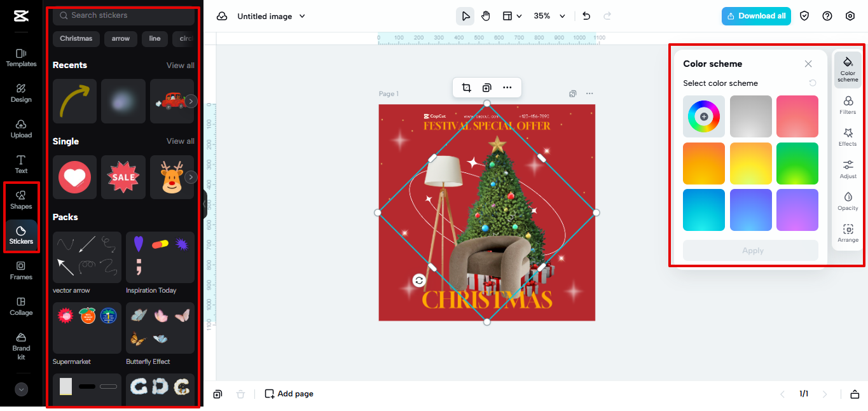Select the gray gradient color scheme
Image resolution: width=868 pixels, height=411 pixels.
coord(751,116)
